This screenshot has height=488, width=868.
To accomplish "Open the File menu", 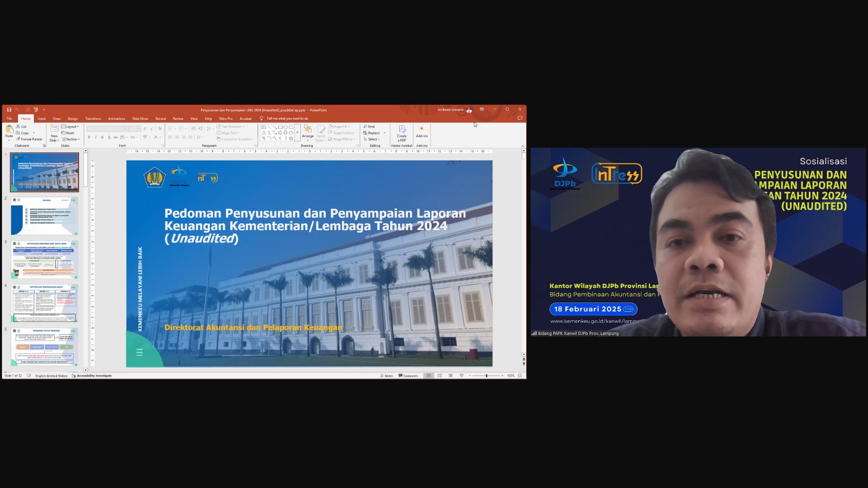I will (9, 118).
